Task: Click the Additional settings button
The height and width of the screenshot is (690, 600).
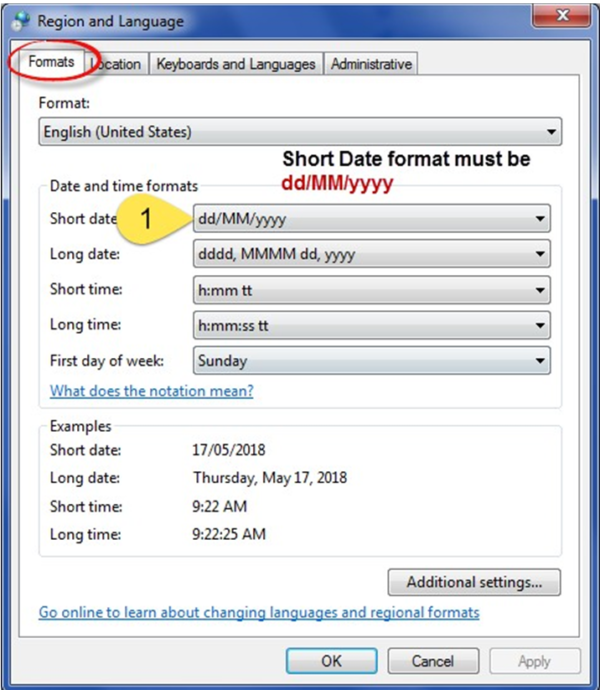Action: [x=474, y=581]
